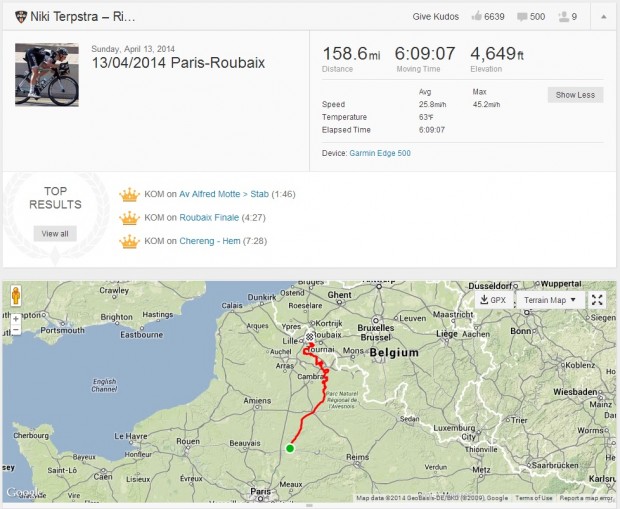
Task: Click the cyclist activity photo thumbnail
Action: click(x=47, y=75)
